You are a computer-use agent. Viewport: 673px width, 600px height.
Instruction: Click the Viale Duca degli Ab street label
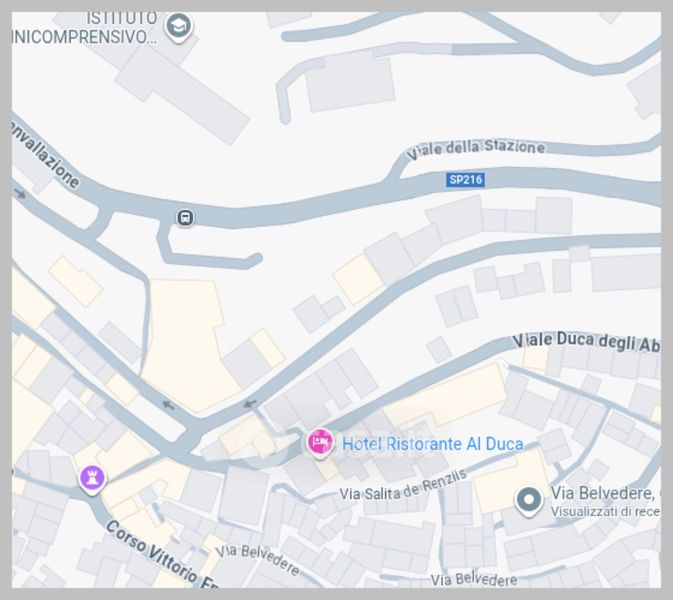(x=586, y=342)
